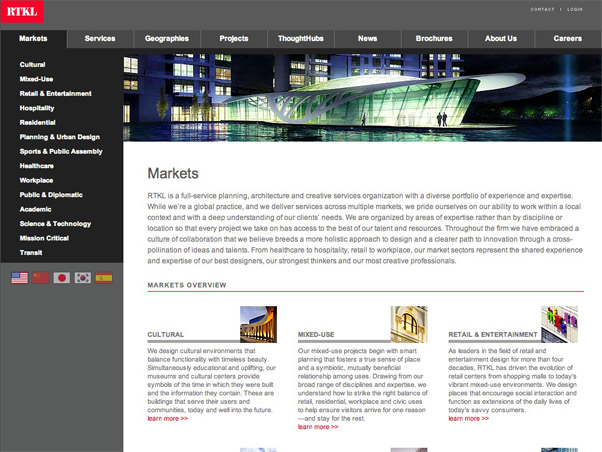Switch language with the Spain flag
Viewport: 602px width, 452px height.
tap(104, 278)
